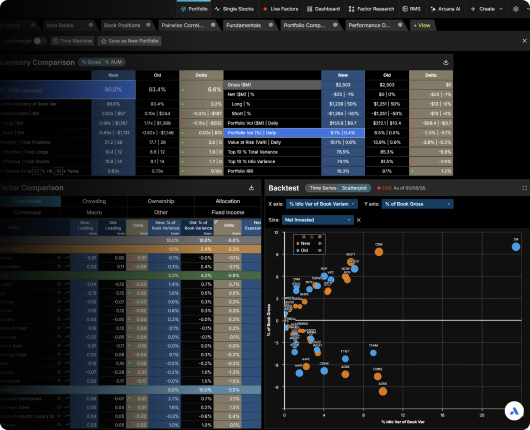Image resolution: width=530 pixels, height=430 pixels.
Task: Click the orange New legend color dot
Action: tap(298, 243)
